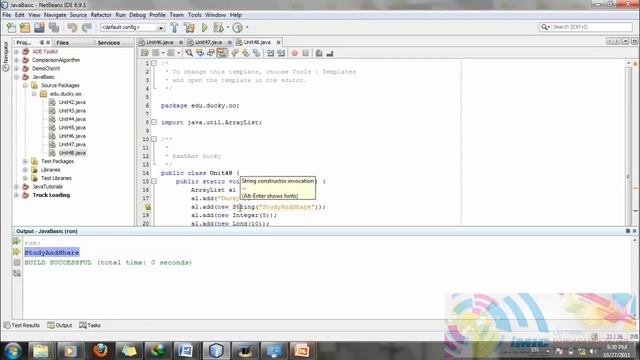This screenshot has width=640, height=360.
Task: Open the Source menu
Action: (x=78, y=15)
